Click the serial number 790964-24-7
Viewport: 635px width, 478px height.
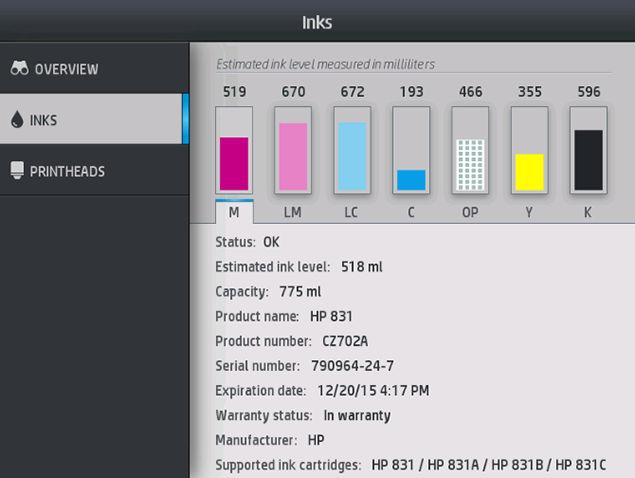point(352,366)
